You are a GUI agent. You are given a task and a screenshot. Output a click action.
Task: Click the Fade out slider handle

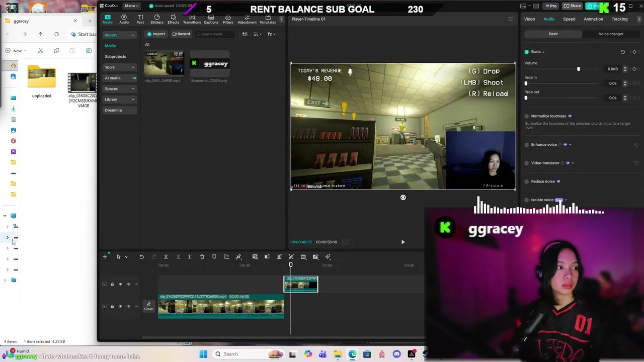point(526,98)
